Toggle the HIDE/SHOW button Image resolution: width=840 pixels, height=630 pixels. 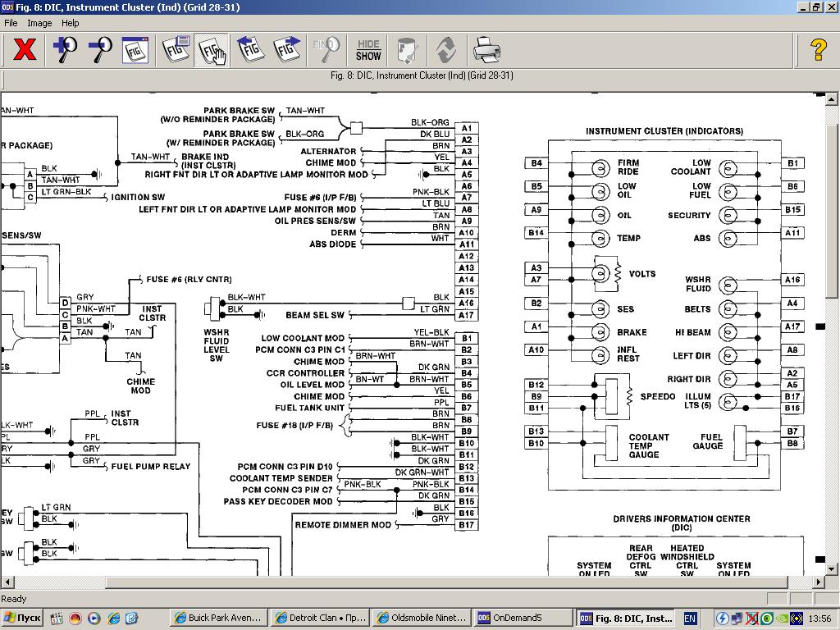[x=368, y=50]
